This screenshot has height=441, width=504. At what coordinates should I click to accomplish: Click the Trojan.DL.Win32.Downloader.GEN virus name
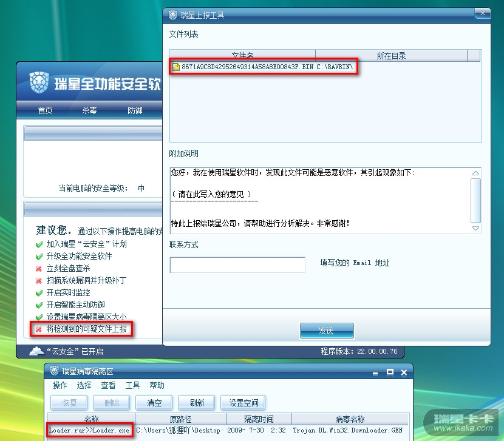347,431
